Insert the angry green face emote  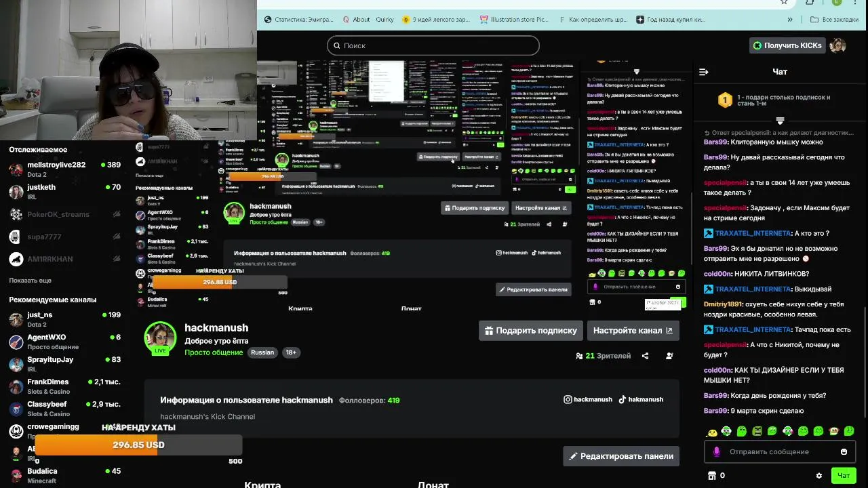tap(757, 431)
